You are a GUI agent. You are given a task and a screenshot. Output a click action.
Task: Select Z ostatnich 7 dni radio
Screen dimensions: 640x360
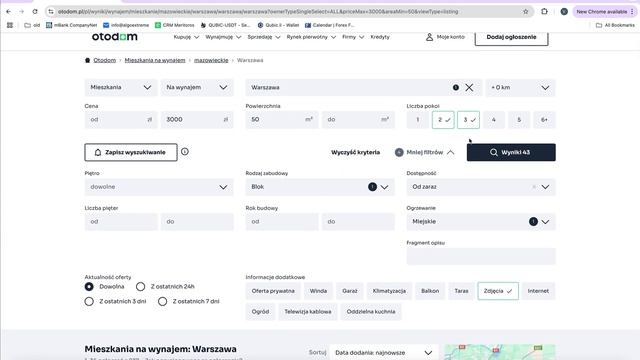click(162, 301)
